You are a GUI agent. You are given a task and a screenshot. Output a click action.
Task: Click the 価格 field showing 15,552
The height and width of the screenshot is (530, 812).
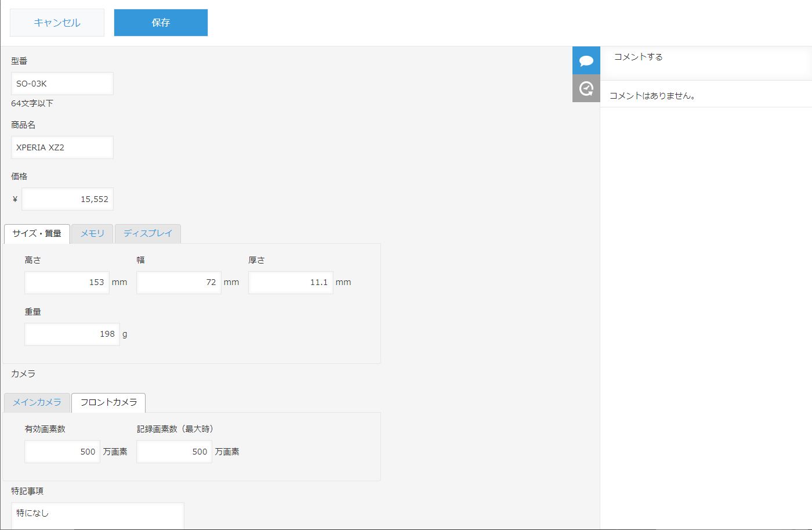click(x=67, y=199)
